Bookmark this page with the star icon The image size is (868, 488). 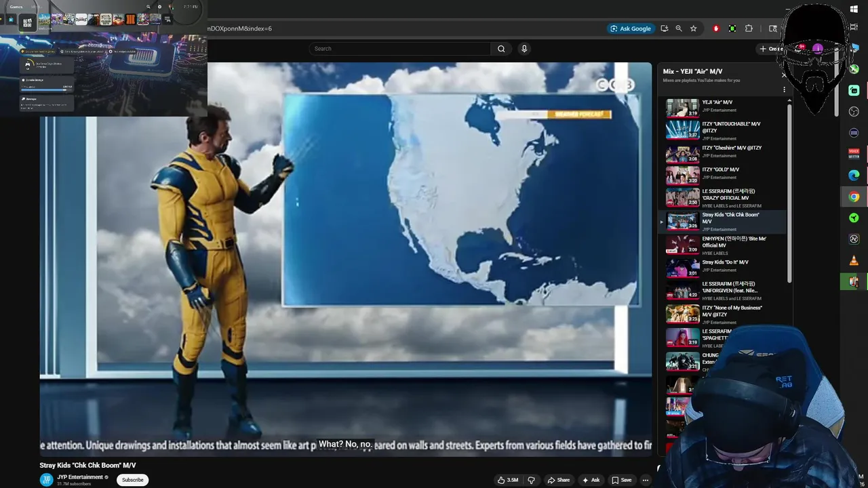click(x=693, y=28)
